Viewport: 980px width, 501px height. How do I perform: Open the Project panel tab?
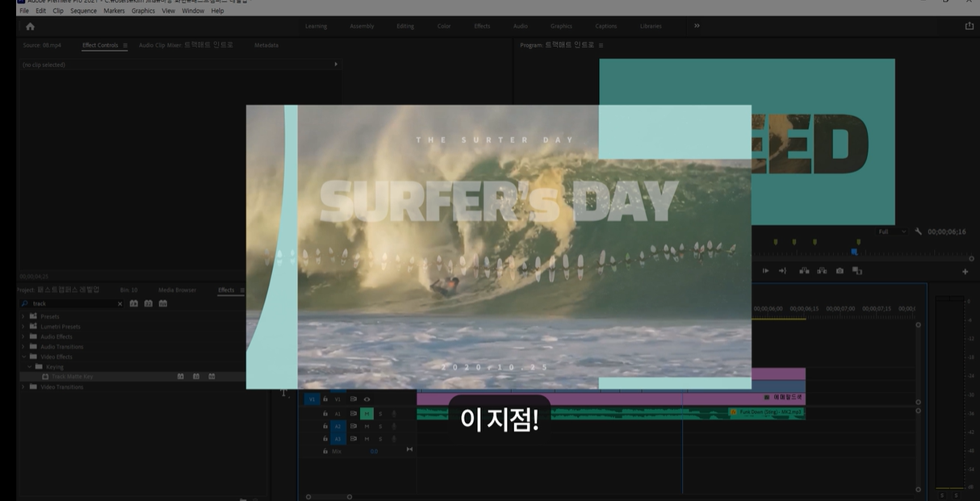point(58,290)
